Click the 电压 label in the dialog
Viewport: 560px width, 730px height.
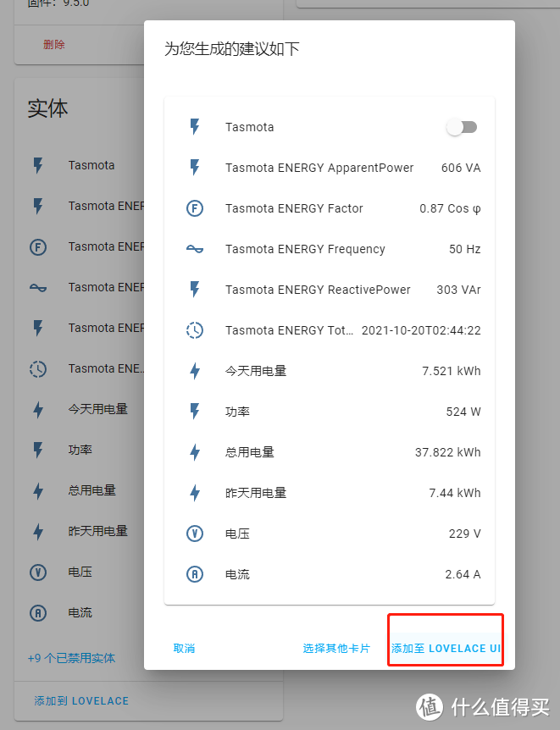coord(237,534)
